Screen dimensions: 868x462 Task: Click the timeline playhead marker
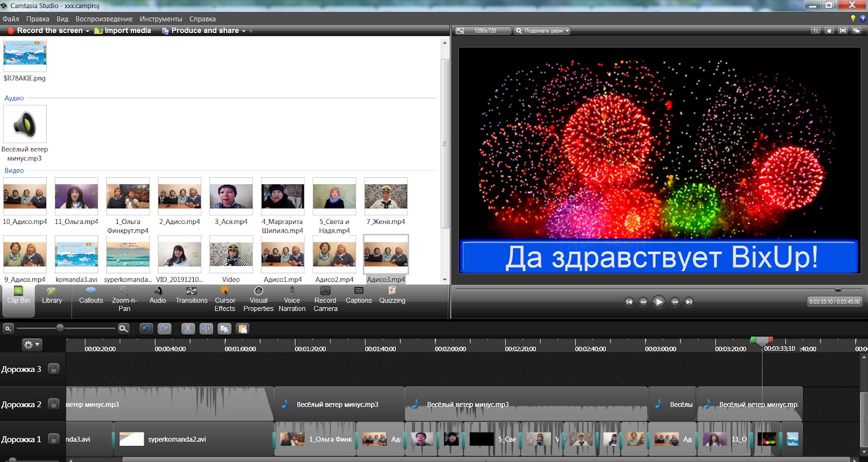click(762, 341)
